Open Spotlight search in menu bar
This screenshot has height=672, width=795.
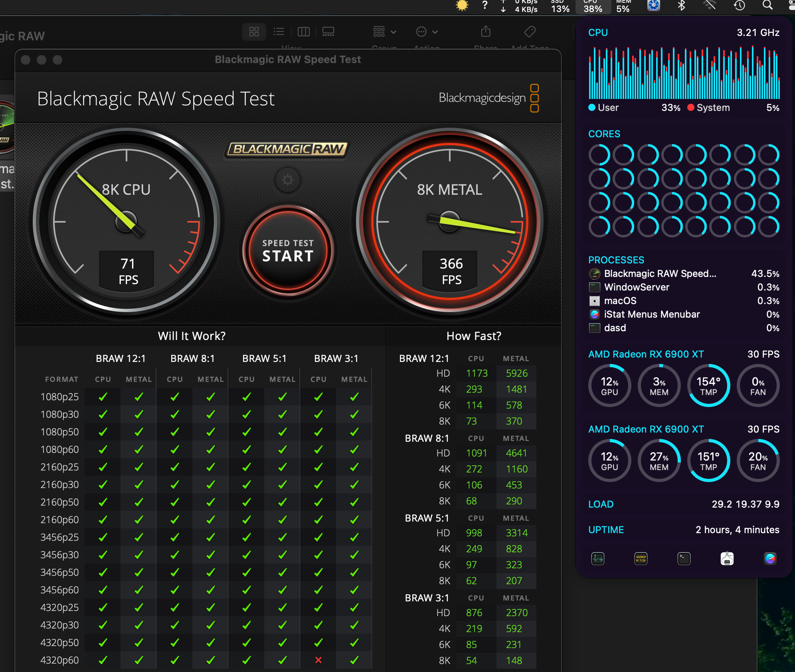pos(767,6)
